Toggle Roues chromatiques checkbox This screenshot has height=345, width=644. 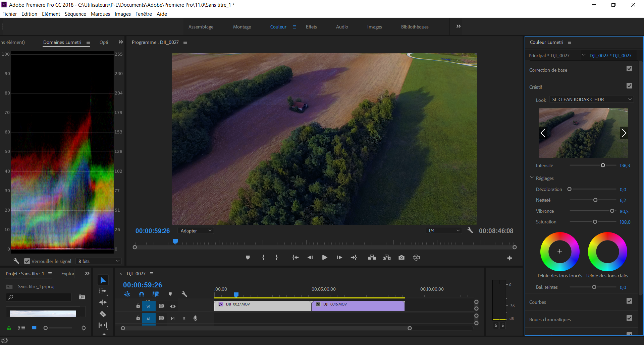(x=629, y=318)
